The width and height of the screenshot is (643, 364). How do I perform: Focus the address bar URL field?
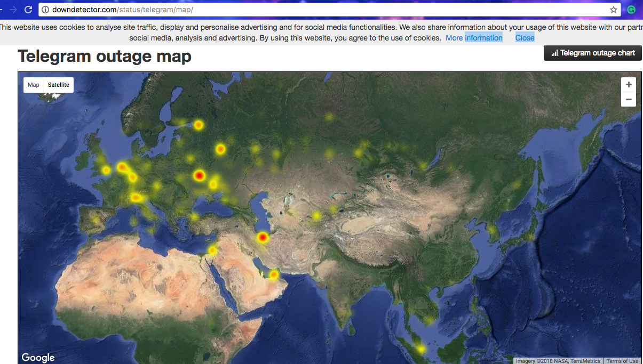[x=329, y=10]
